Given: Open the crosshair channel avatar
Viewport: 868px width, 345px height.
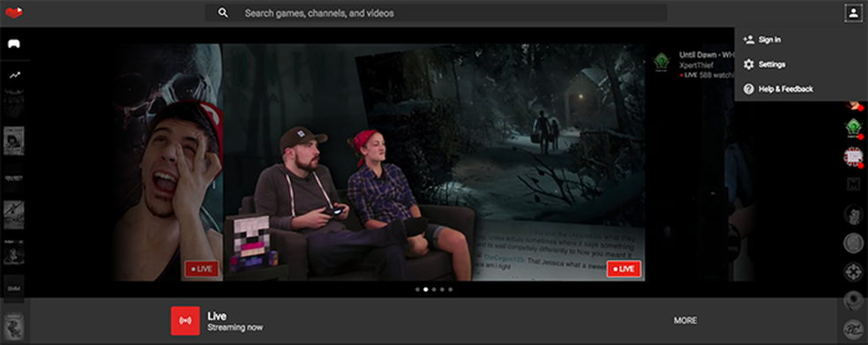Looking at the screenshot, I should 854,272.
